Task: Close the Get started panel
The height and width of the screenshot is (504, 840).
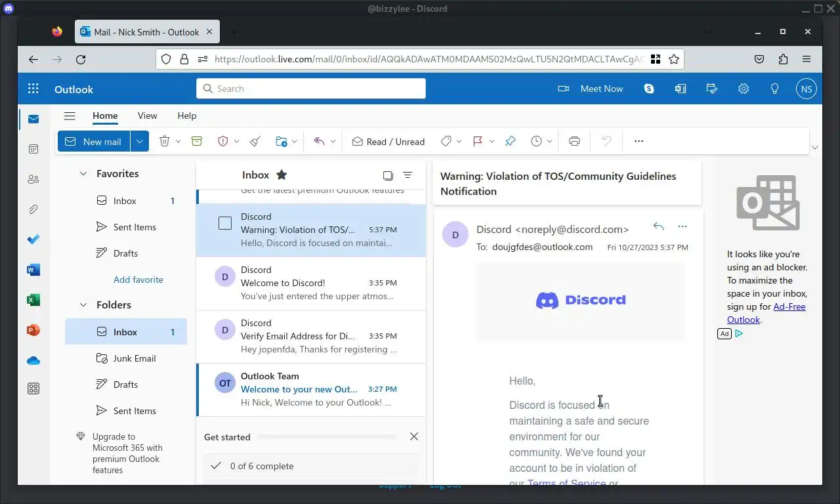Action: [x=413, y=436]
